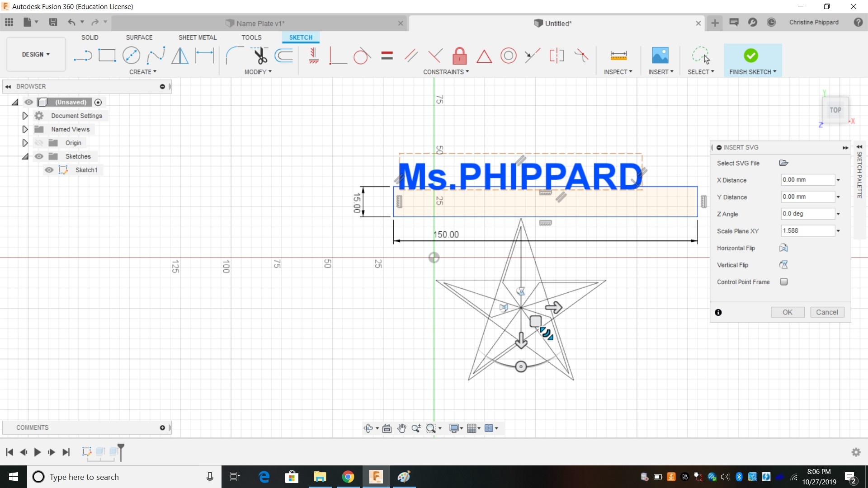Switch to the SURFACE tab
The width and height of the screenshot is (868, 488).
point(139,38)
